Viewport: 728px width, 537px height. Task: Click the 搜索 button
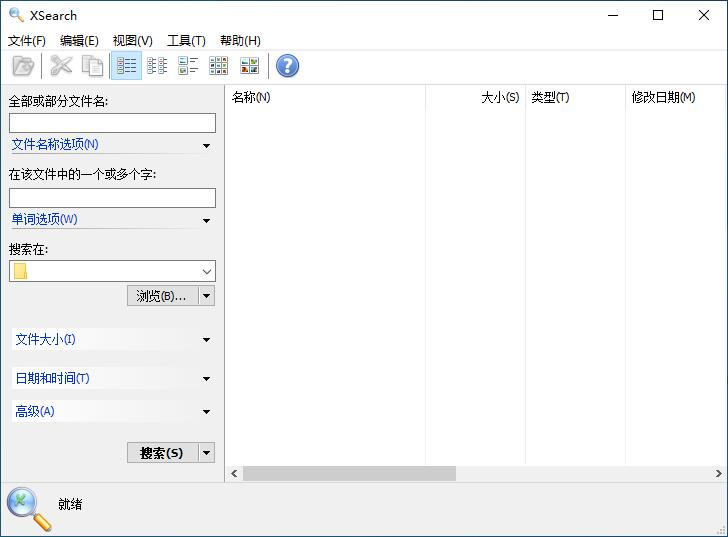click(x=162, y=453)
